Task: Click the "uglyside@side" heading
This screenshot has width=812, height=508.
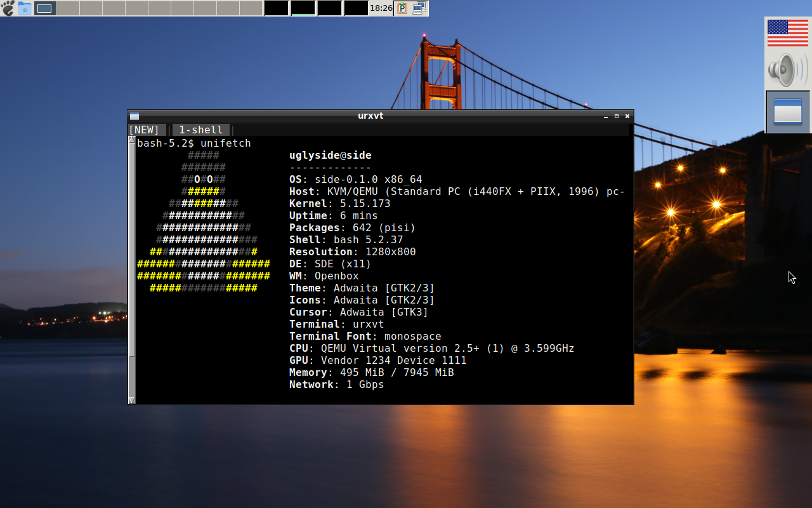Action: pos(331,156)
